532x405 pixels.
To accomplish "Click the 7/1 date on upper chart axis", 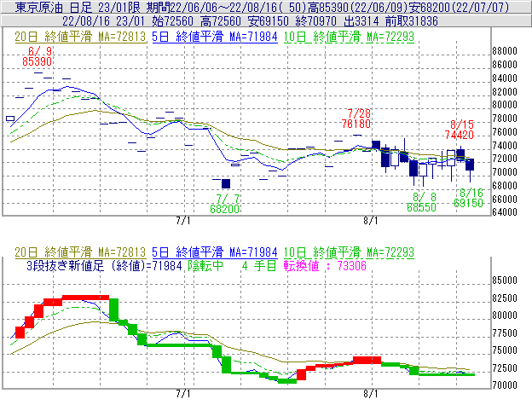I will coord(183,221).
